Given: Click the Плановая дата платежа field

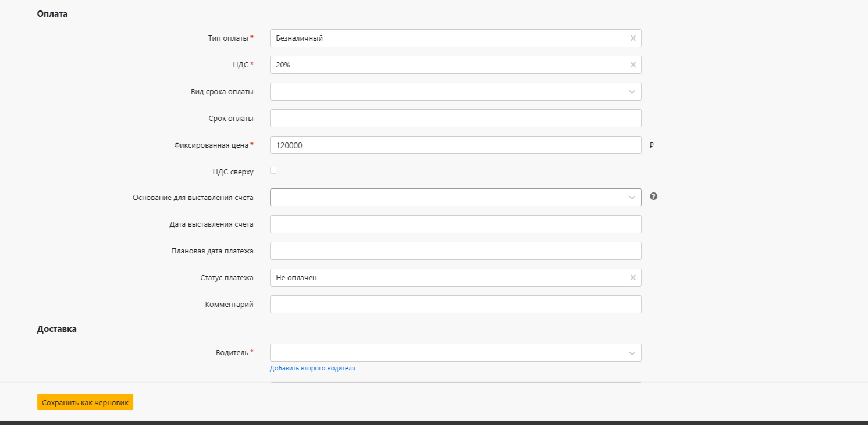Looking at the screenshot, I should (x=456, y=251).
